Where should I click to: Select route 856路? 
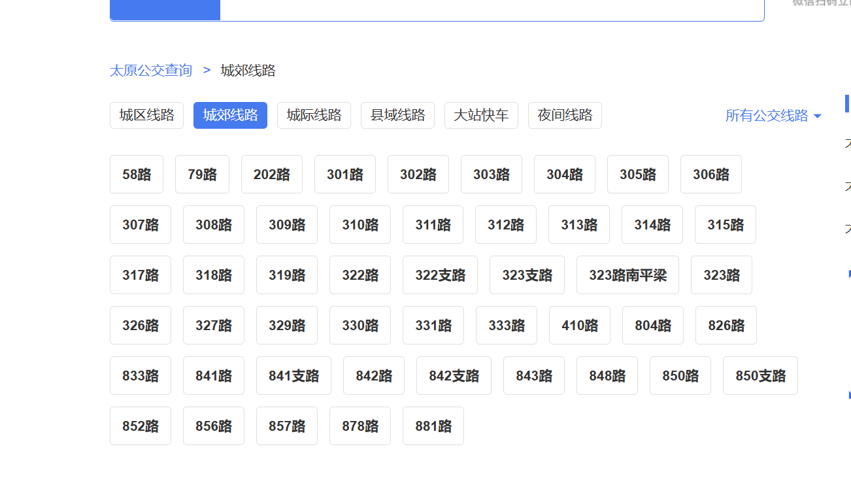click(214, 426)
